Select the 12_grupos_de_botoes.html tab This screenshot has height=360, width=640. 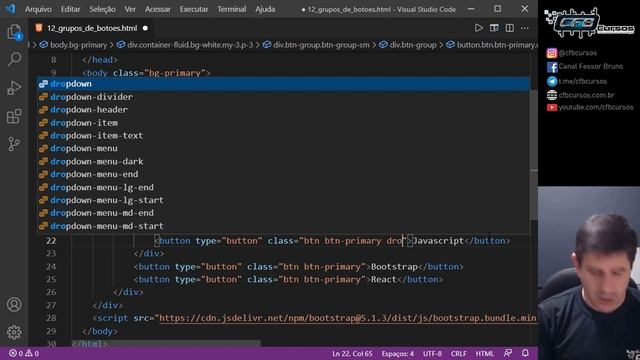(92, 28)
